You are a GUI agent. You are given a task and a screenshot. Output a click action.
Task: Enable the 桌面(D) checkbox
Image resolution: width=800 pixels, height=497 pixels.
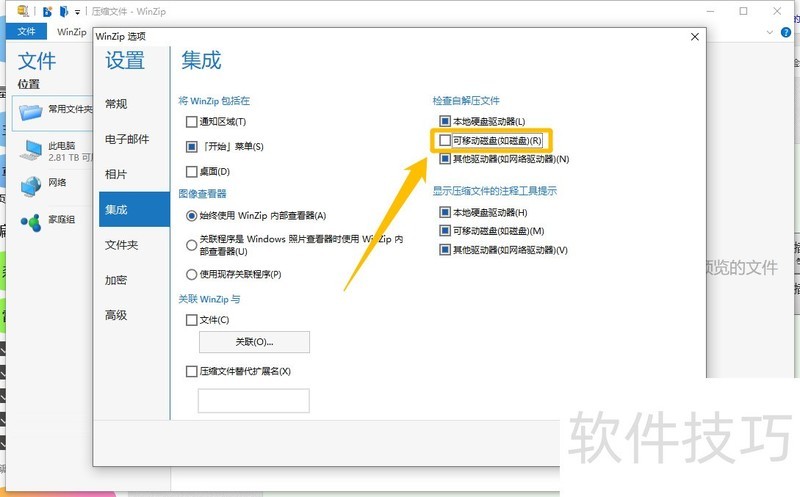[191, 171]
